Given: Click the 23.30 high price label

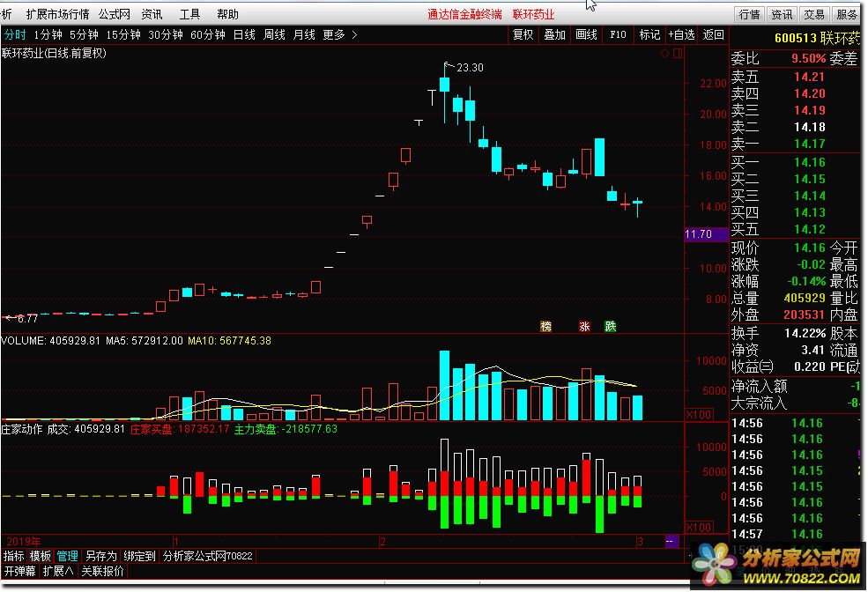Looking at the screenshot, I should [x=470, y=68].
